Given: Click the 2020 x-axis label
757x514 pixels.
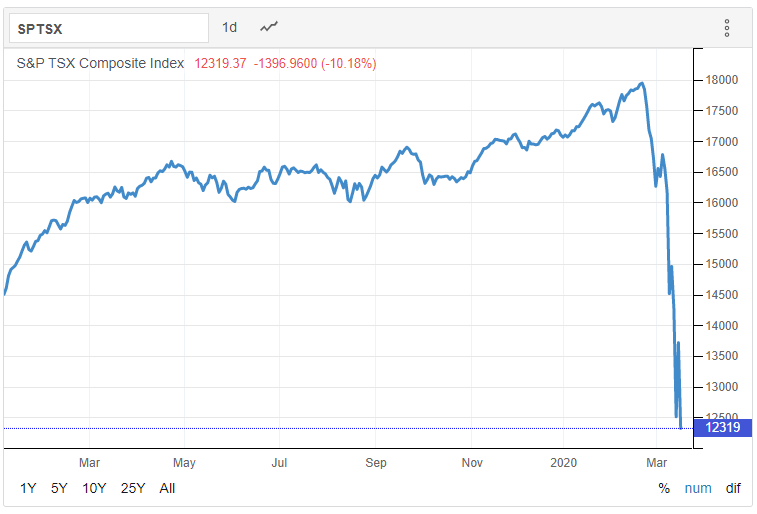Looking at the screenshot, I should click(x=563, y=463).
